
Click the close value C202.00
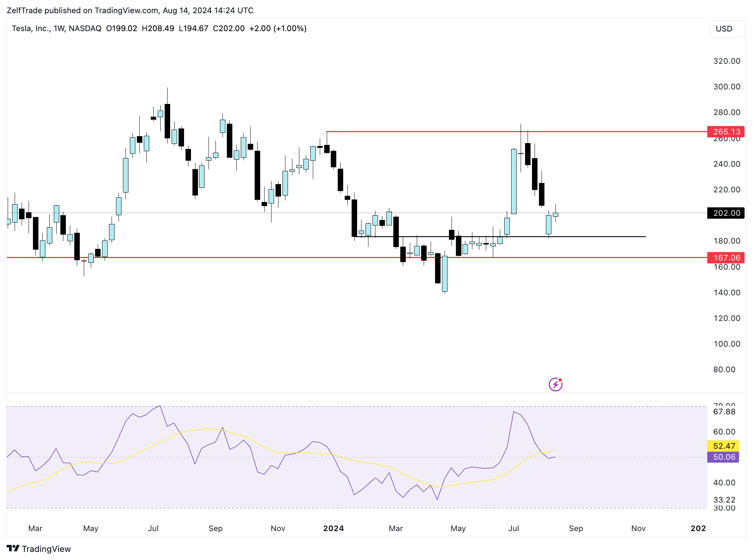point(229,29)
